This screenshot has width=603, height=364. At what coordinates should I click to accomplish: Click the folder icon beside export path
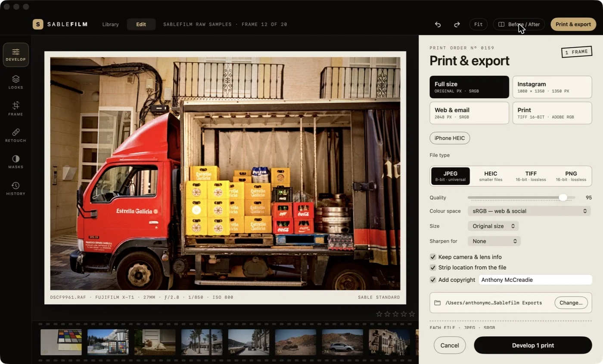pos(437,303)
